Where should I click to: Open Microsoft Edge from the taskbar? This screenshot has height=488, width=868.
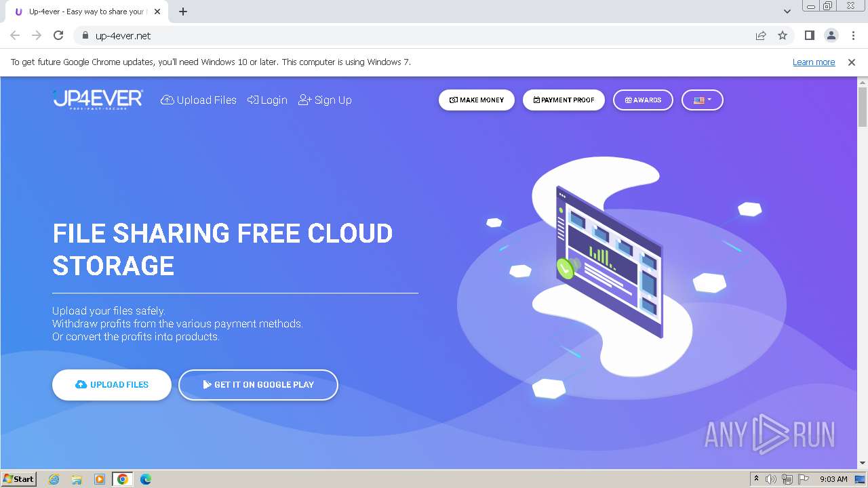coord(146,479)
